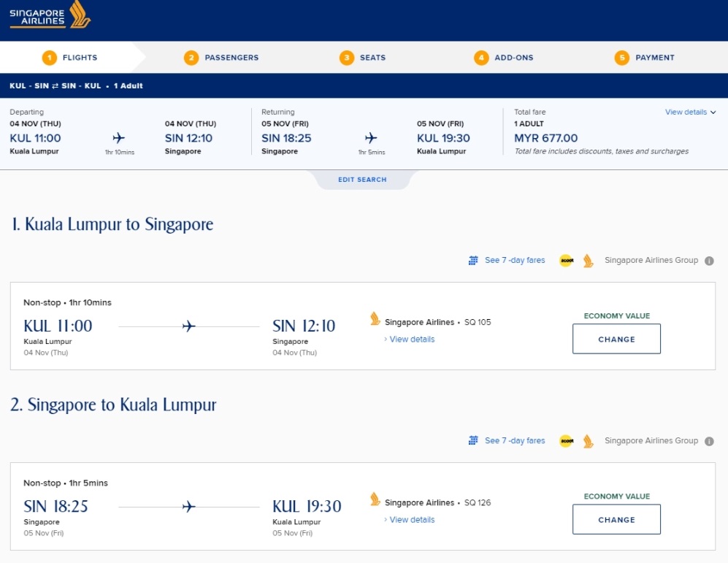Click Scoot logo in Kuala Lumpur to Singapore section
The image size is (728, 563).
point(567,261)
